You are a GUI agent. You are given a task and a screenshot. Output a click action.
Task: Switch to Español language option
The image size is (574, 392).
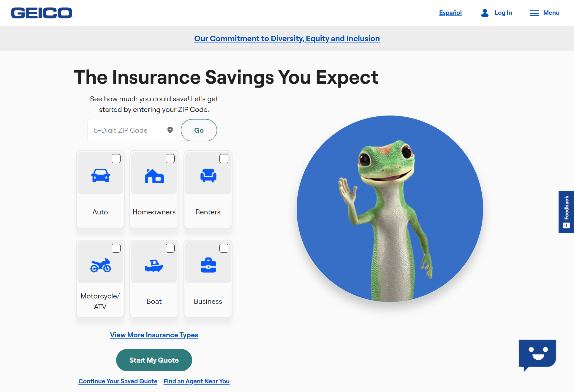(x=450, y=13)
